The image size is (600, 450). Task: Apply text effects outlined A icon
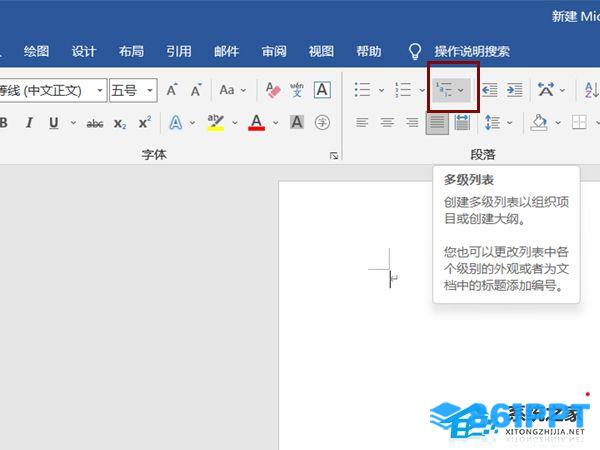pyautogui.click(x=176, y=123)
